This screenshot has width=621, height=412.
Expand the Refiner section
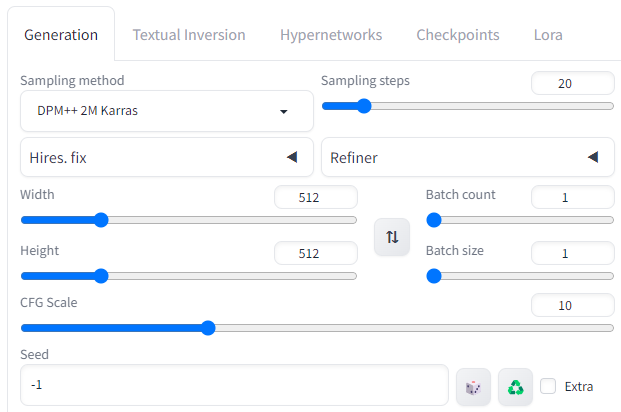468,157
